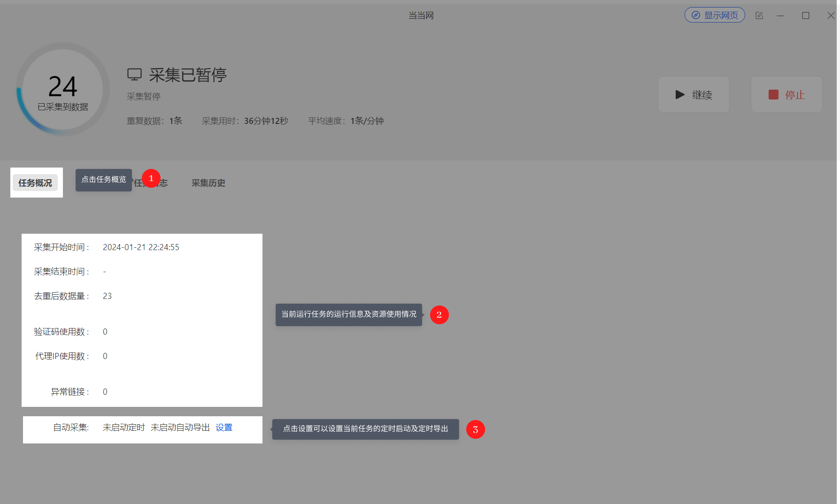Click the 显示网页 button
Image resolution: width=840 pixels, height=504 pixels.
point(715,15)
